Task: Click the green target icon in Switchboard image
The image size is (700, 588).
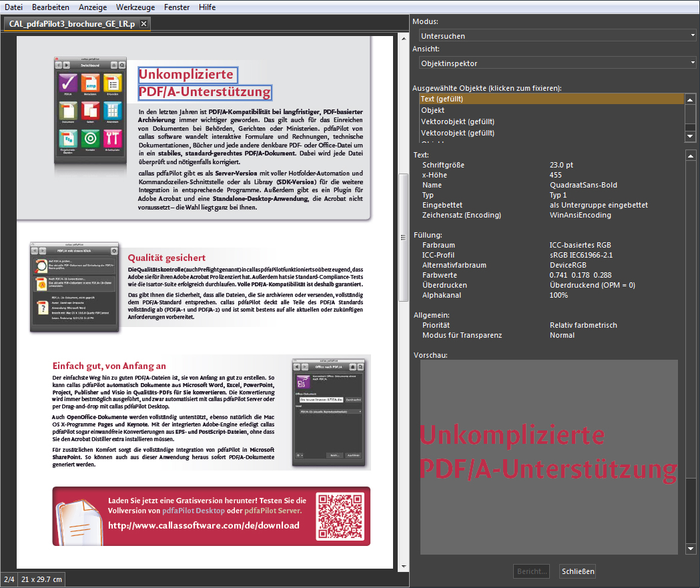Action: [91, 138]
